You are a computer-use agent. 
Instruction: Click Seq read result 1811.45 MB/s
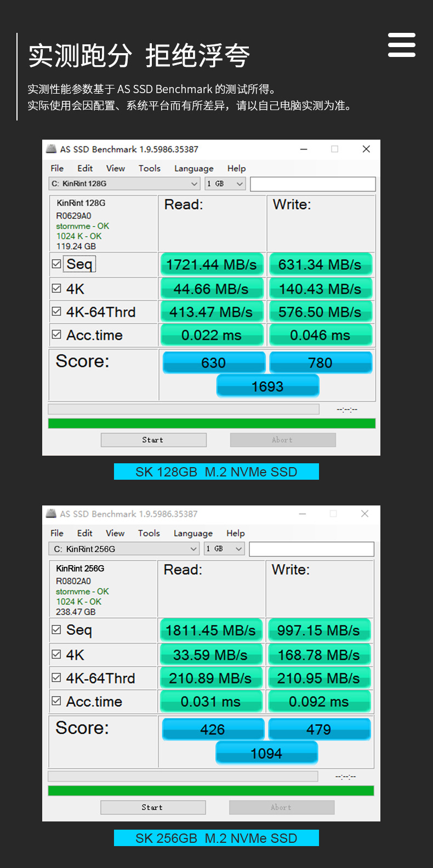coord(211,630)
